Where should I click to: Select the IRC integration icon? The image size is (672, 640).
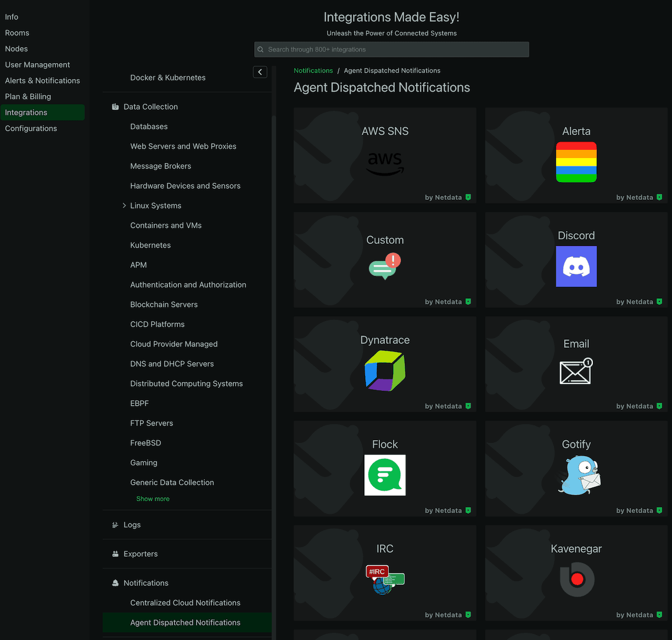tap(385, 580)
